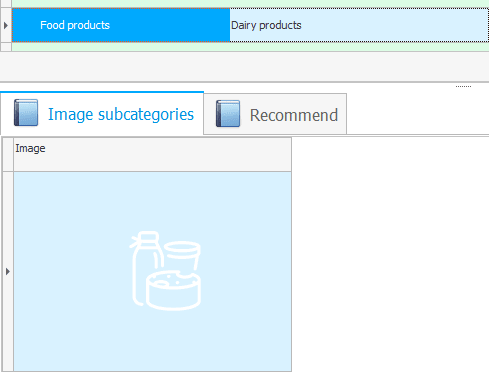Click empty white area right of Image grid
Screen dimensions: 489x372
(390, 254)
